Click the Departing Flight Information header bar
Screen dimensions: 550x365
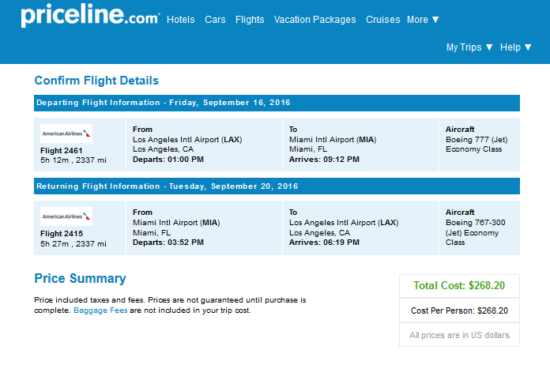pos(277,103)
